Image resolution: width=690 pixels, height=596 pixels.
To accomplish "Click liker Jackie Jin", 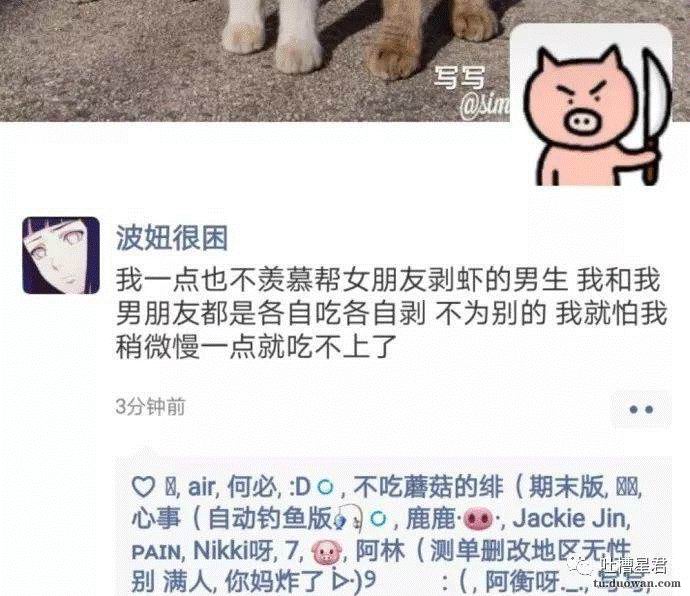I will pyautogui.click(x=570, y=519).
